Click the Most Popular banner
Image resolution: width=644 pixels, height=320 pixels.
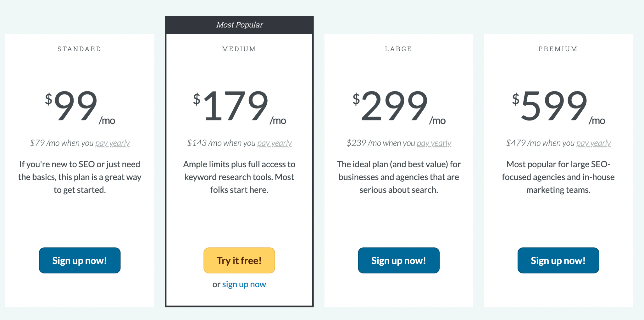[239, 25]
